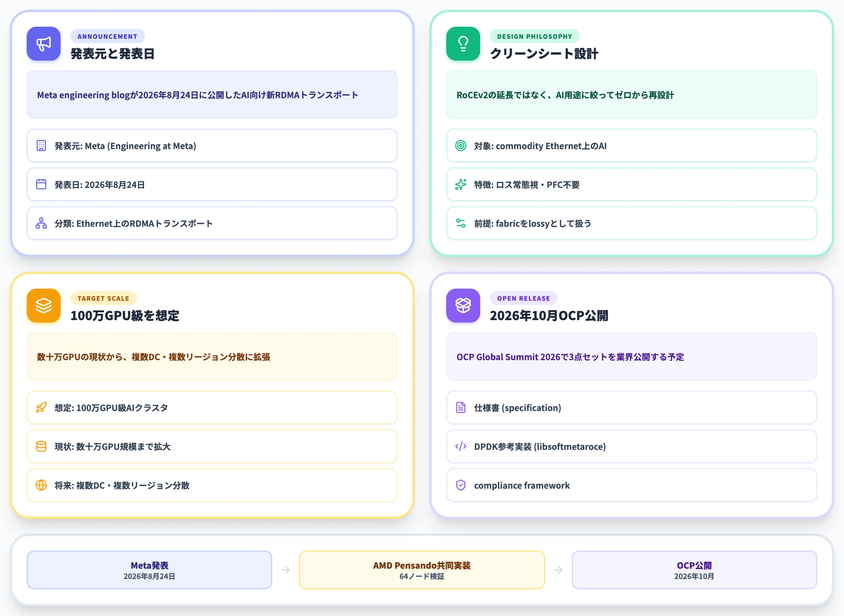844x616 pixels.
Task: Open the OCP公開 2026年10月 timeline step
Action: pos(695,570)
